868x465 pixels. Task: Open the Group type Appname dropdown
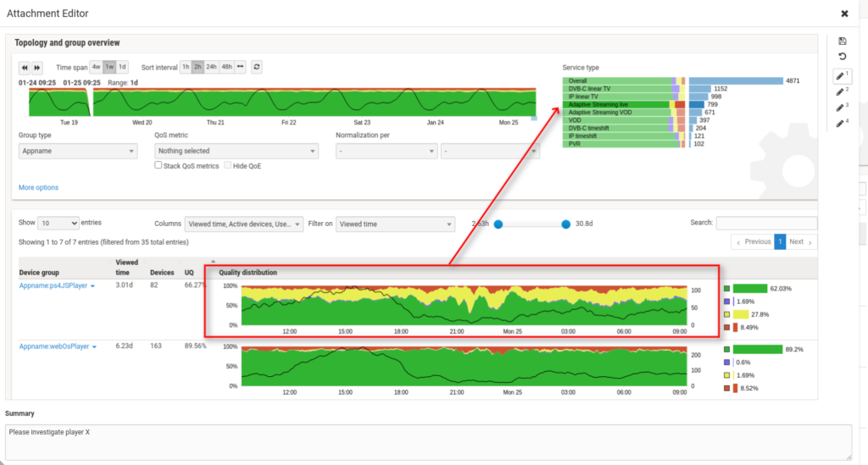[x=78, y=151]
